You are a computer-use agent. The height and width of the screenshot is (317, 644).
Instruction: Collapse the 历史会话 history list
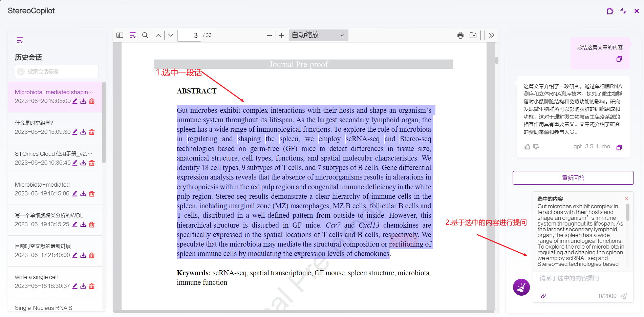coord(20,41)
